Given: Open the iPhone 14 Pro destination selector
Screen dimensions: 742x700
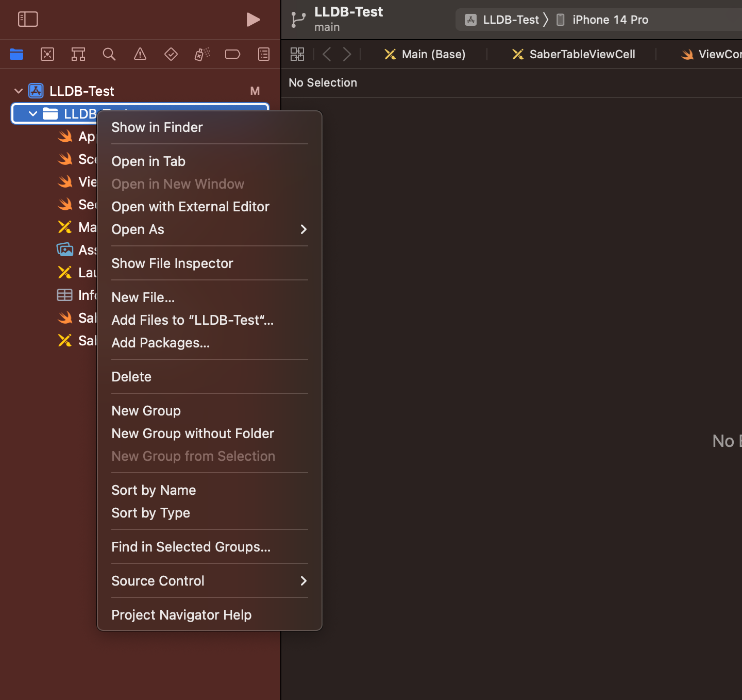Looking at the screenshot, I should [x=610, y=19].
